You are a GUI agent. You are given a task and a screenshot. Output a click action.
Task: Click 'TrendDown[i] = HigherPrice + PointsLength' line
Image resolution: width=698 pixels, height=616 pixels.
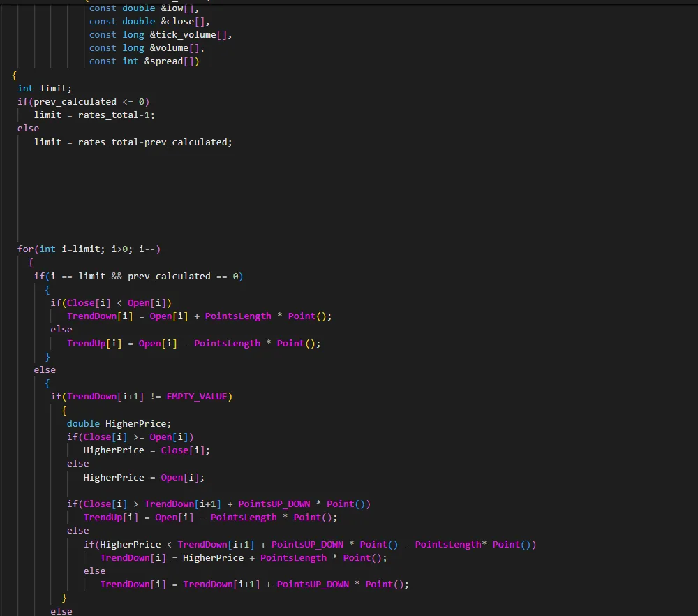pyautogui.click(x=243, y=557)
